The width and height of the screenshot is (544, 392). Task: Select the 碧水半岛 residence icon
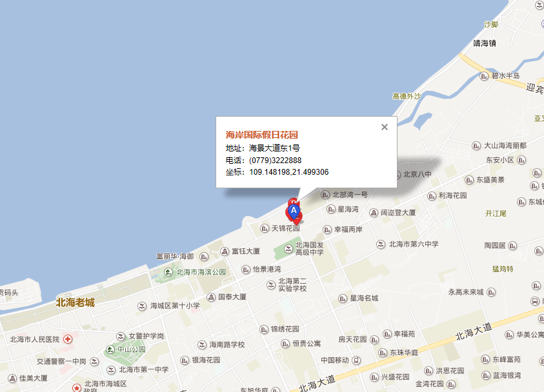click(x=484, y=76)
